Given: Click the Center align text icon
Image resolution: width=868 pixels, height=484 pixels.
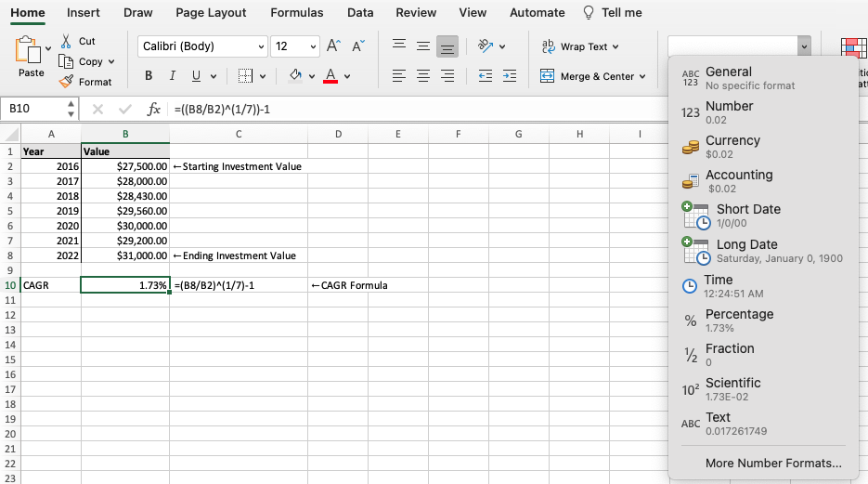Looking at the screenshot, I should pyautogui.click(x=423, y=76).
